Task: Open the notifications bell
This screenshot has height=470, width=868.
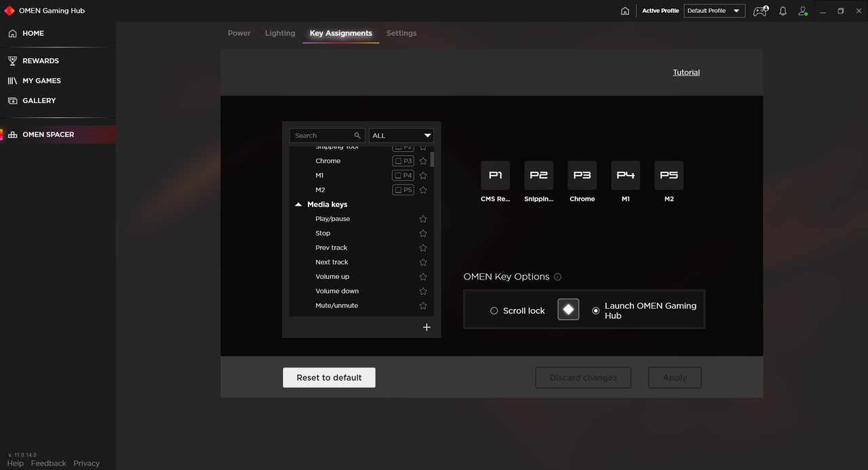Action: (x=783, y=11)
